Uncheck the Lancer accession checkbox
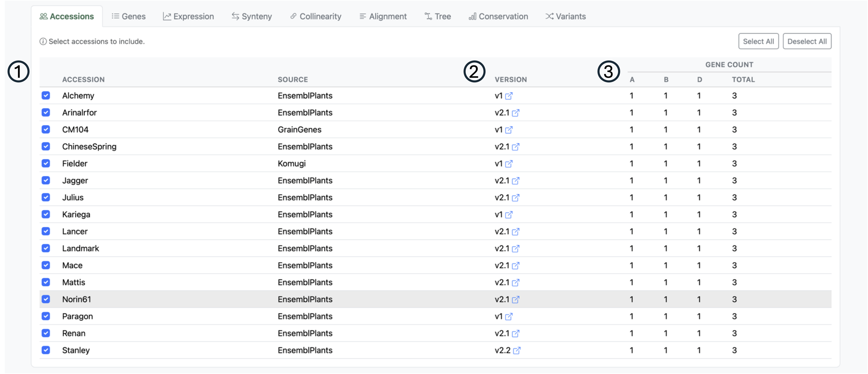 pyautogui.click(x=46, y=231)
